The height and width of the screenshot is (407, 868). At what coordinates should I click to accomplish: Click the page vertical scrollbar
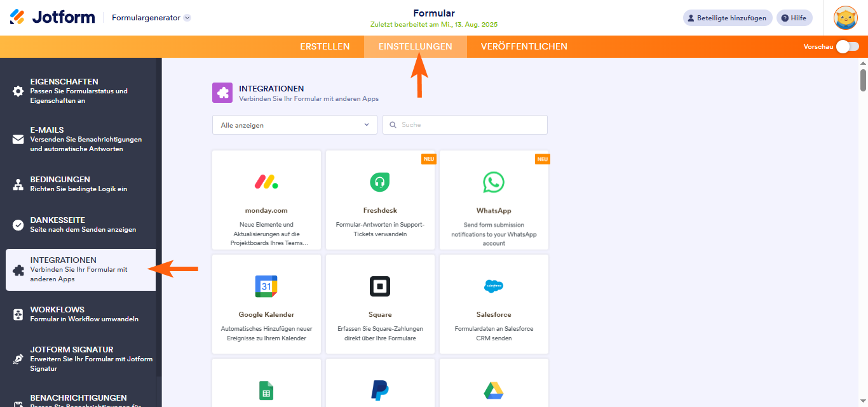863,80
